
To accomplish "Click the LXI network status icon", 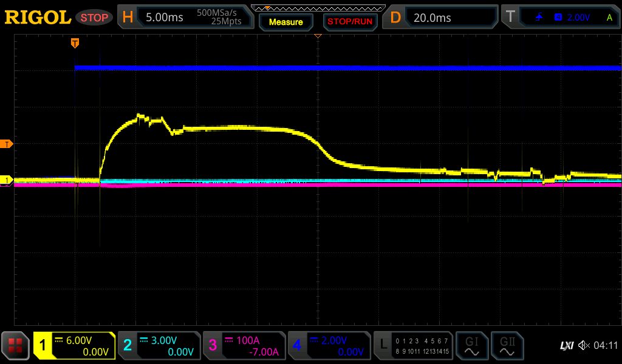I will [566, 346].
